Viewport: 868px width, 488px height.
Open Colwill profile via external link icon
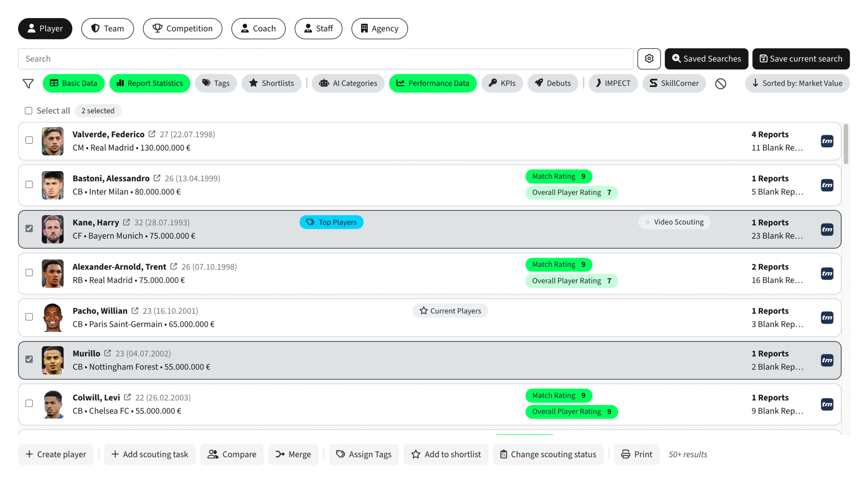[127, 397]
